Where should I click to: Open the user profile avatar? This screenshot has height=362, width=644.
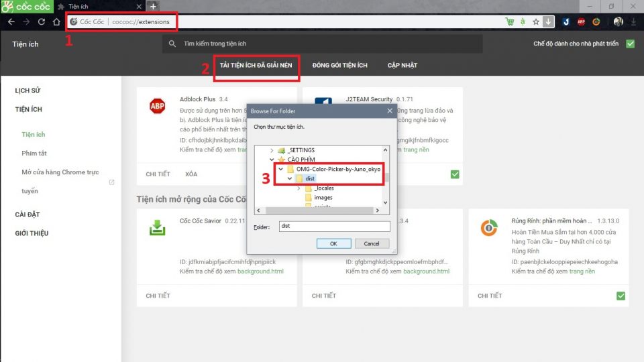tap(618, 21)
